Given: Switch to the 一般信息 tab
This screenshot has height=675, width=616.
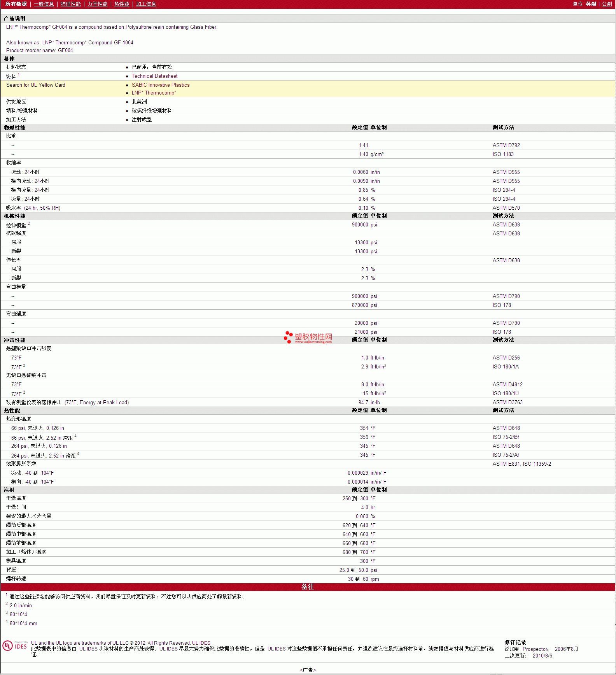Looking at the screenshot, I should coord(44,4).
